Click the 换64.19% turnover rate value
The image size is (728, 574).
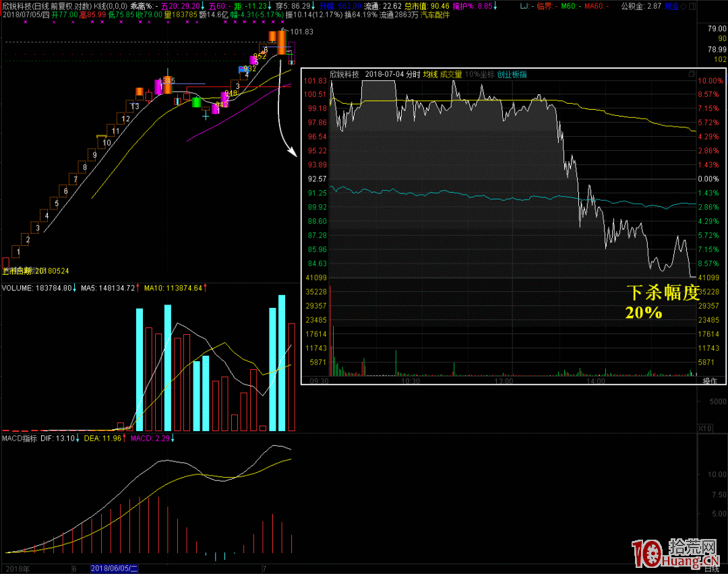tap(361, 15)
